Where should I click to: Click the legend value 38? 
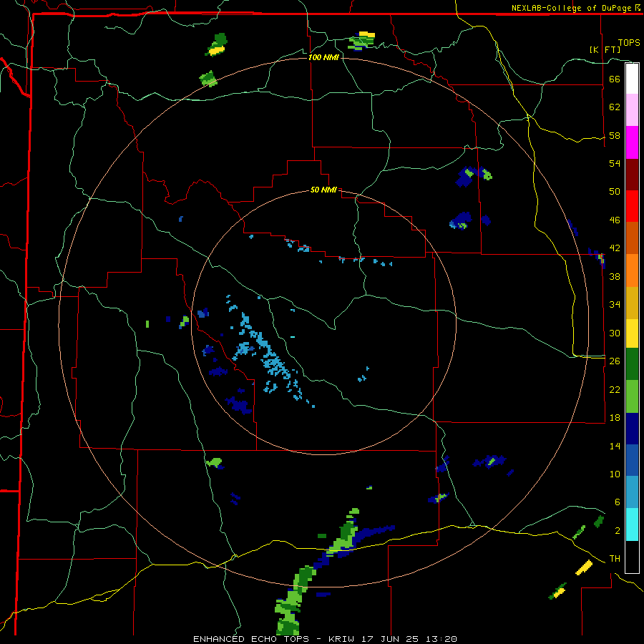(615, 276)
